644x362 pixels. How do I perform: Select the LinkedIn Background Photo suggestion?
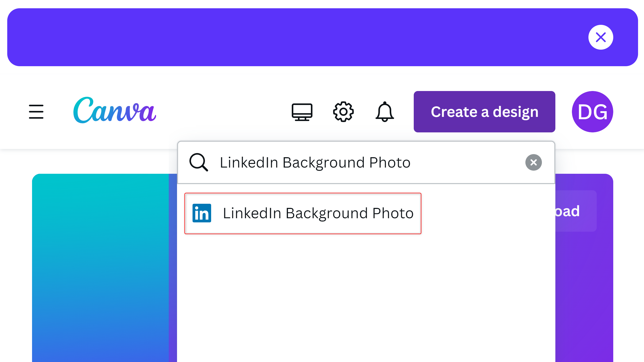tap(302, 213)
